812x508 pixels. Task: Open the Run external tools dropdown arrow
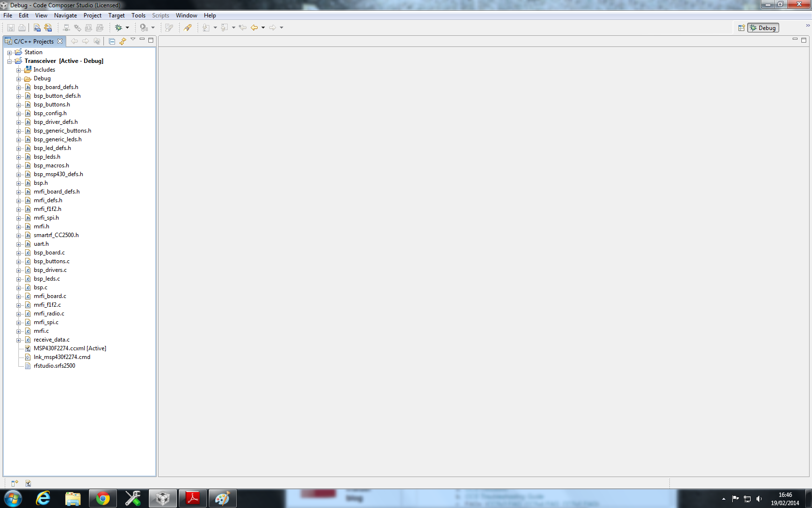pyautogui.click(x=153, y=28)
